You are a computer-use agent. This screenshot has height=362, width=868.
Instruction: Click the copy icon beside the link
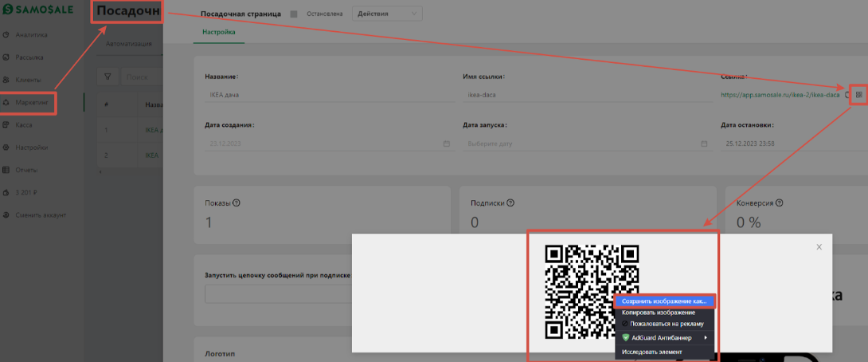847,96
